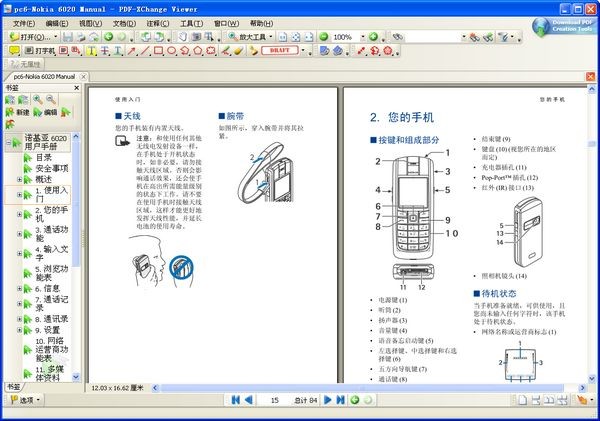Open the 目录 bookmark

pos(44,157)
